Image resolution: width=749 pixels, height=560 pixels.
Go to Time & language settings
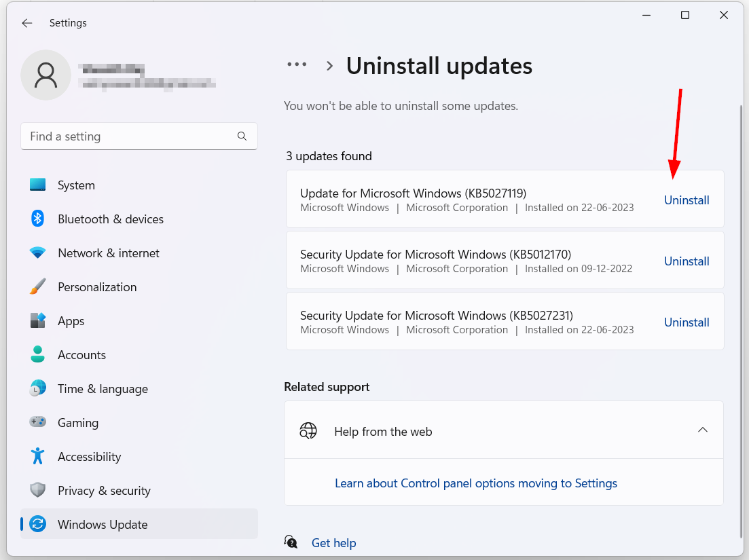139,388
